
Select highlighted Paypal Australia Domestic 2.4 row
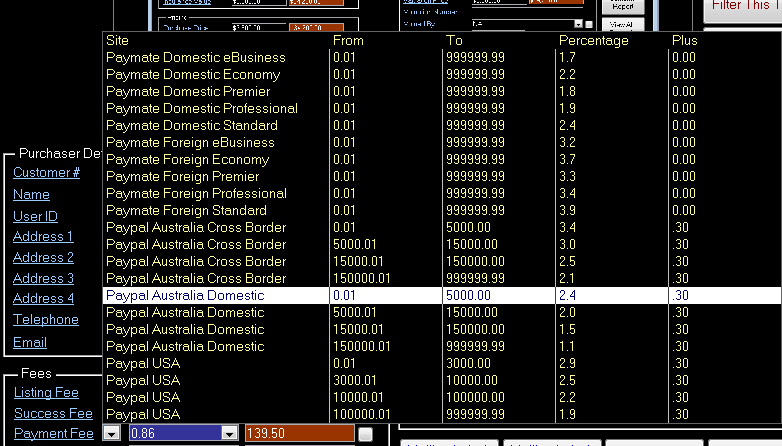[442, 295]
